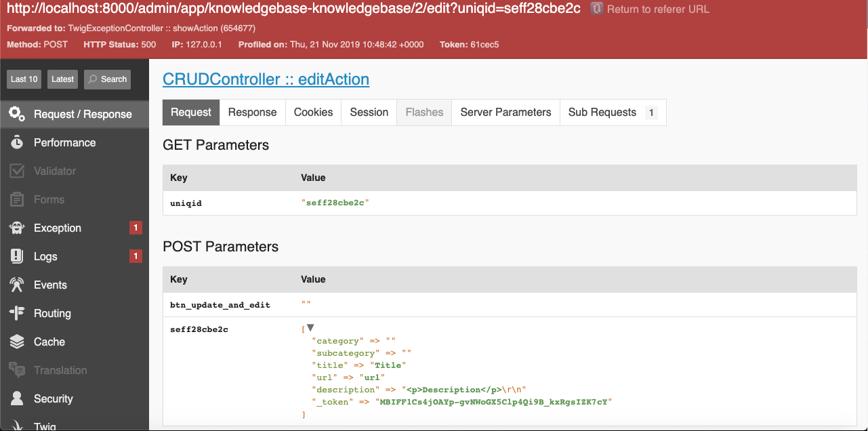Image resolution: width=868 pixels, height=431 pixels.
Task: Open the Logs panel
Action: click(x=75, y=256)
